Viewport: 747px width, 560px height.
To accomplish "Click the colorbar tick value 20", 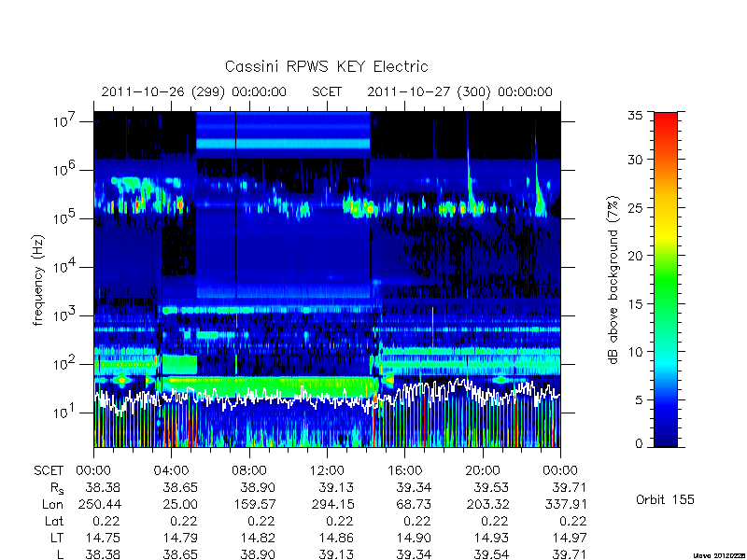I will (635, 256).
